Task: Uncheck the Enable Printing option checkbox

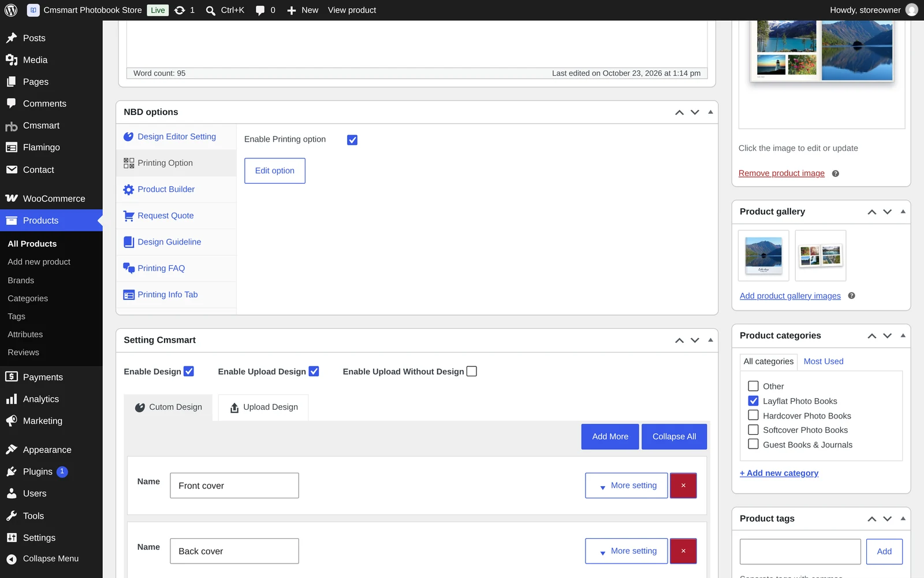Action: point(352,140)
